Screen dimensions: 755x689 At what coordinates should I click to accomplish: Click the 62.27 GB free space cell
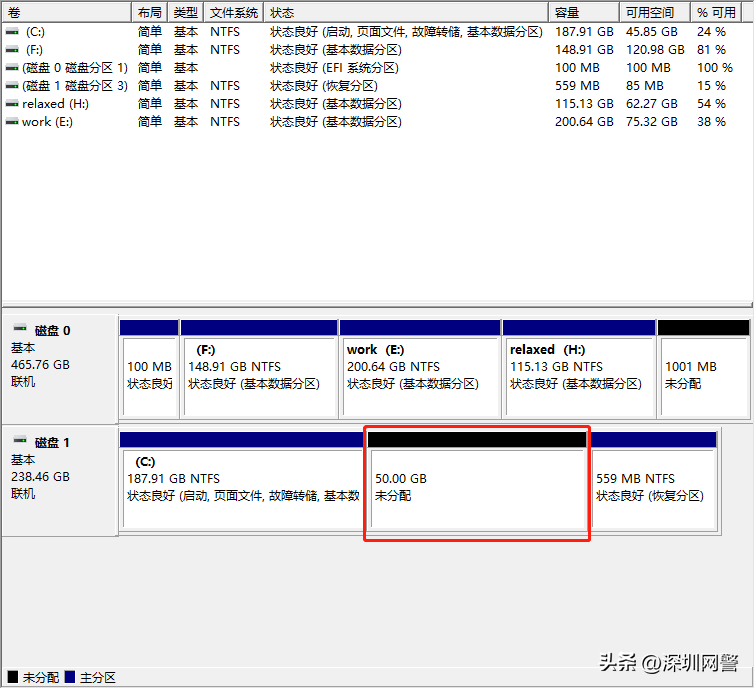tap(651, 104)
